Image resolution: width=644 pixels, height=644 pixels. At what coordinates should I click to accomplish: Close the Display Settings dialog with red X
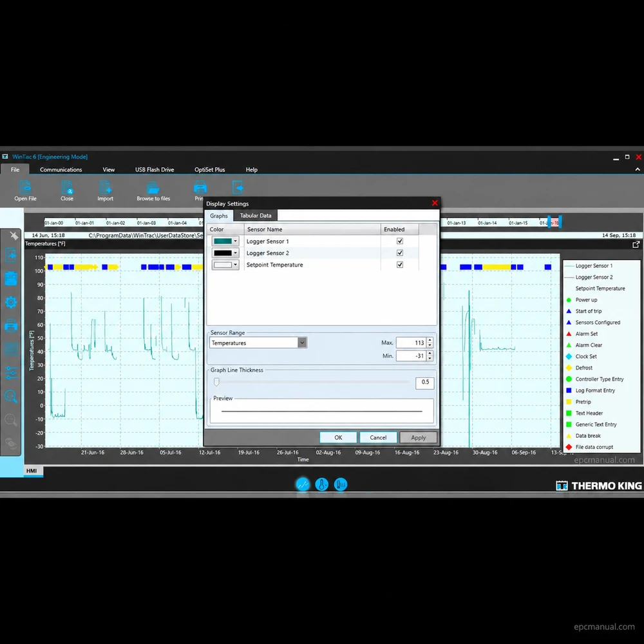pyautogui.click(x=435, y=203)
